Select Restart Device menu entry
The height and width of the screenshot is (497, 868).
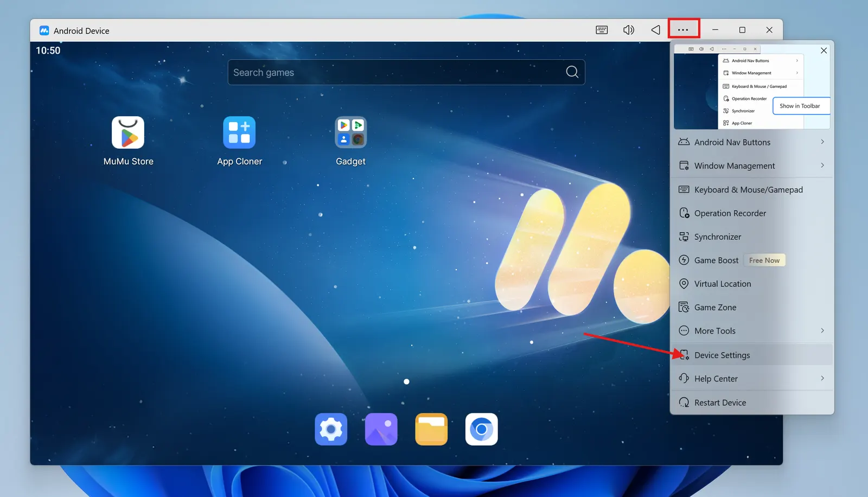coord(752,403)
